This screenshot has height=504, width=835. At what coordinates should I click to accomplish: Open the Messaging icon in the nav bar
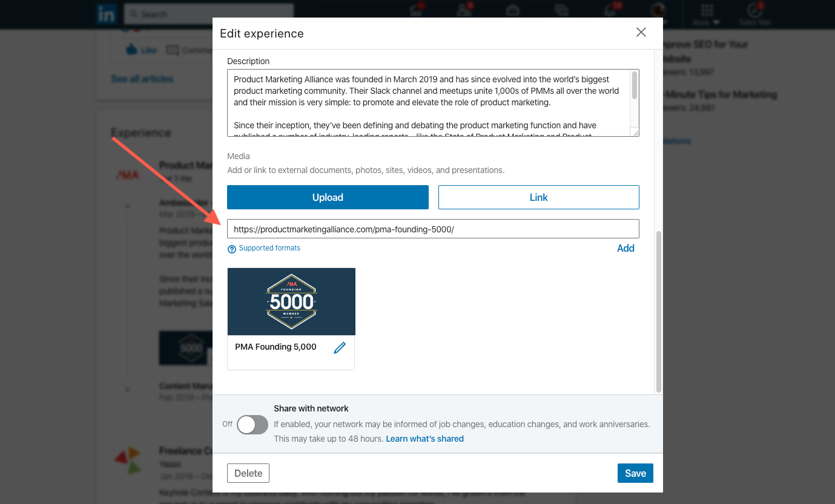561,11
